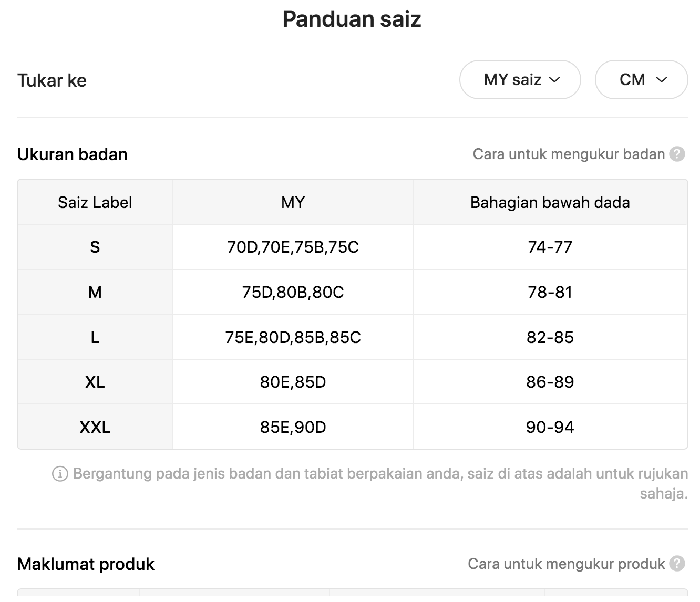700x602 pixels.
Task: Click the Panduan saiz title
Action: [352, 19]
